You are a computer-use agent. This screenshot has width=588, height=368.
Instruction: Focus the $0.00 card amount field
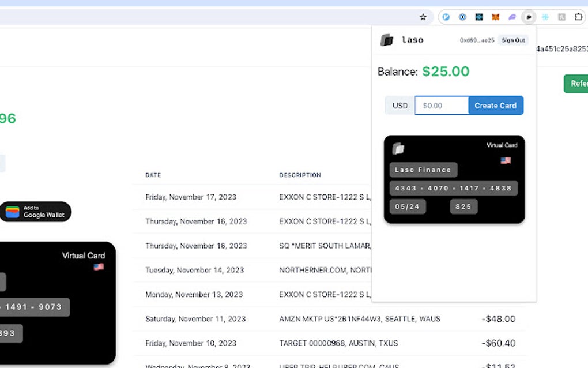(x=442, y=106)
